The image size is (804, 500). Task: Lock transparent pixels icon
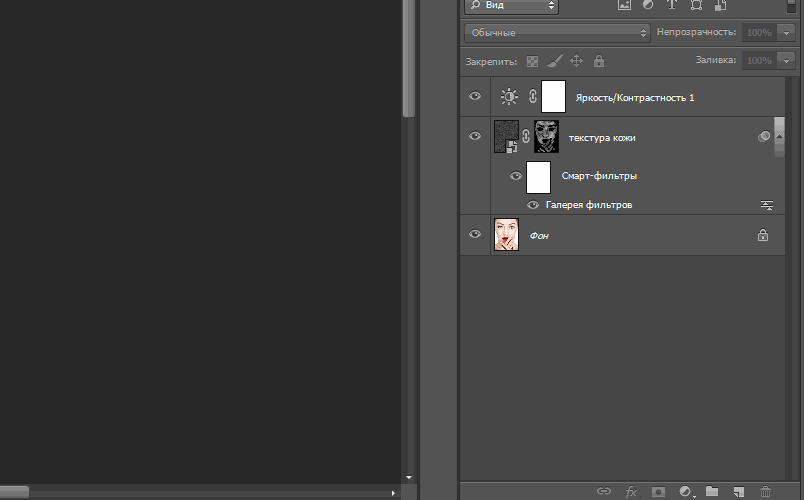point(533,61)
